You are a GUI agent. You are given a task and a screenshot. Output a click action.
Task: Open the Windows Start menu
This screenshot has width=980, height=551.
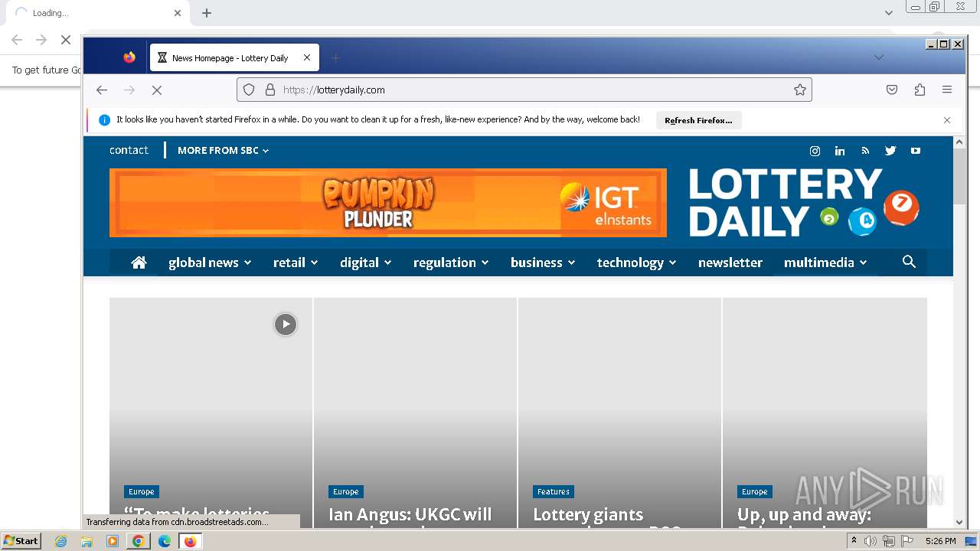[21, 541]
